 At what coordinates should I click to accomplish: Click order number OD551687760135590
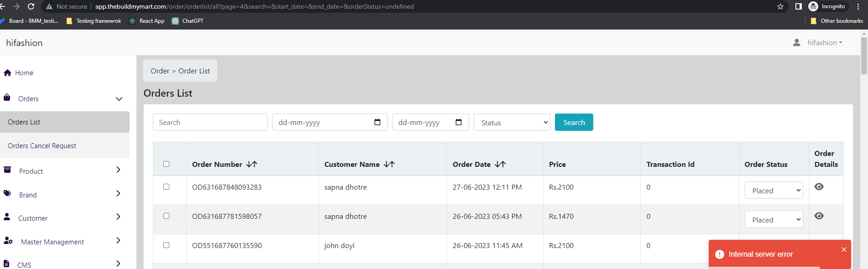point(227,246)
